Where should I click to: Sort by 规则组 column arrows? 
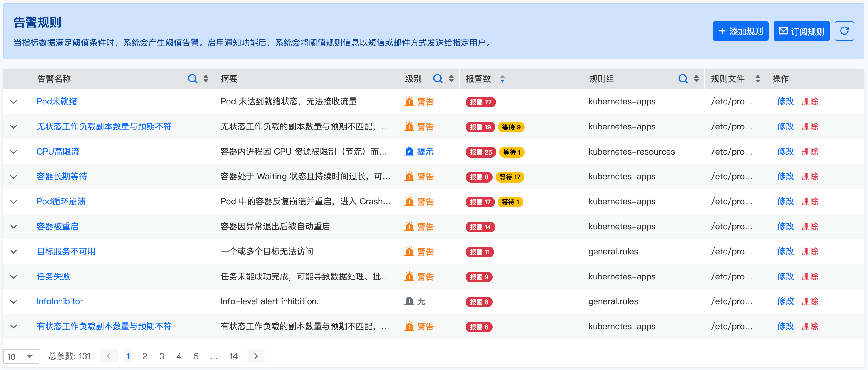(x=696, y=79)
